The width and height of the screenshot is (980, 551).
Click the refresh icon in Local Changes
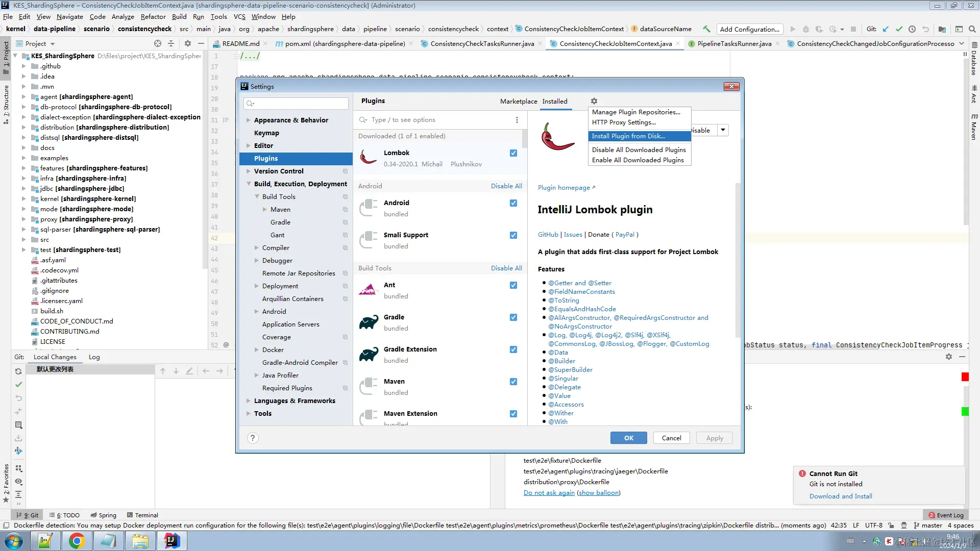[18, 371]
